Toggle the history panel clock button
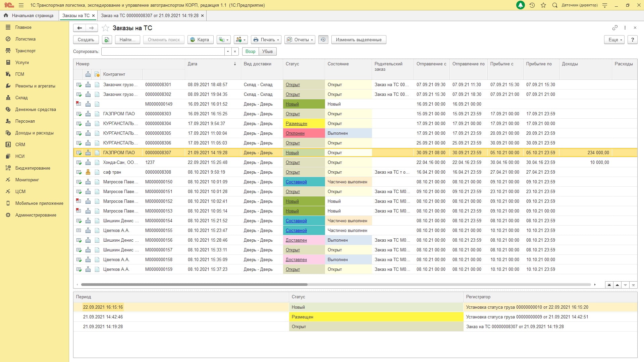Viewport: 644px width, 362px height. [323, 40]
